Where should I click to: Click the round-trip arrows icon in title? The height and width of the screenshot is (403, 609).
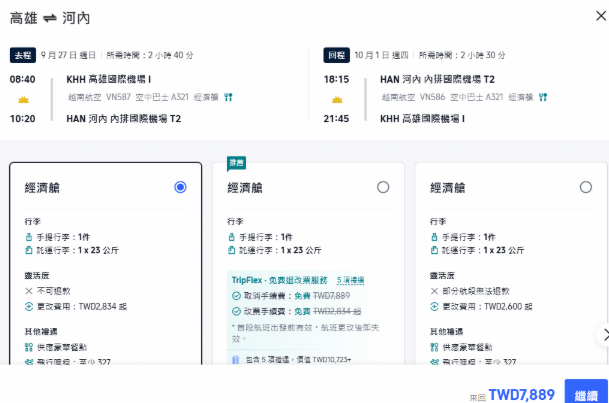[x=50, y=18]
